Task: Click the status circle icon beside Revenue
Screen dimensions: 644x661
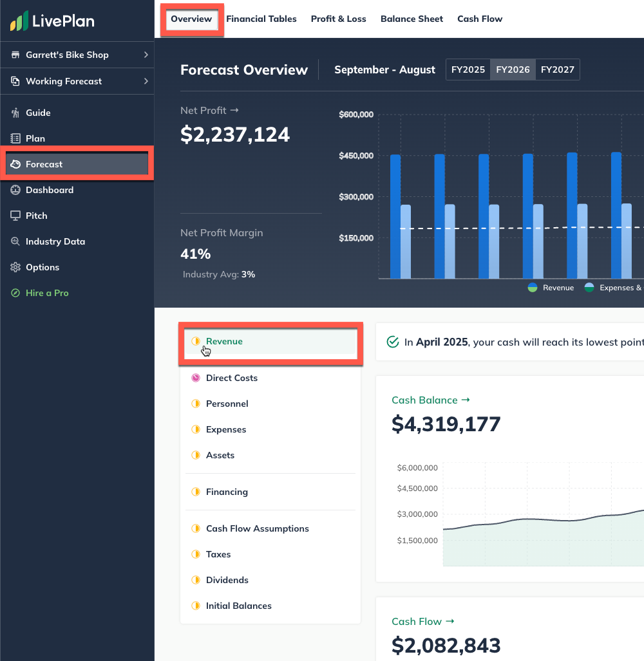Action: coord(196,341)
